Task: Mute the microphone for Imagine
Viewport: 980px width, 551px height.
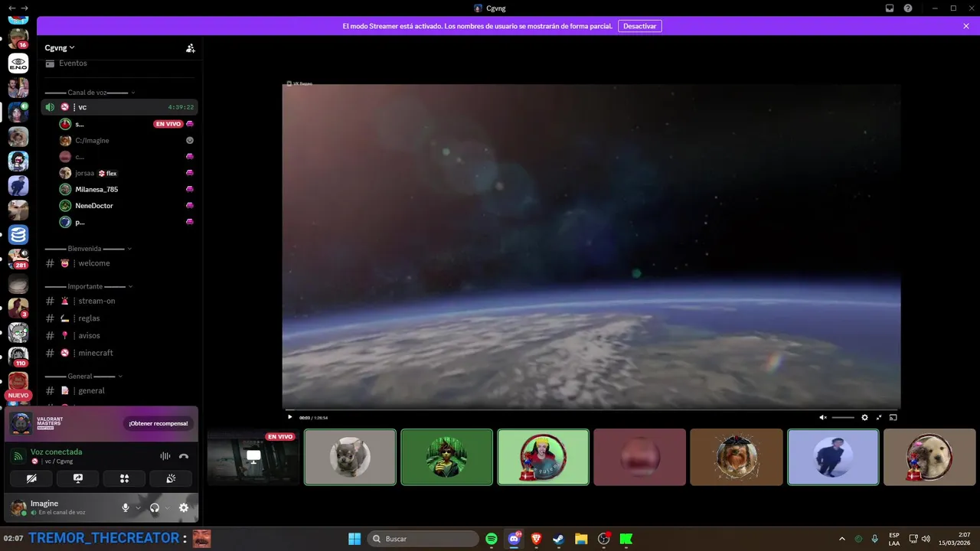Action: [x=126, y=507]
